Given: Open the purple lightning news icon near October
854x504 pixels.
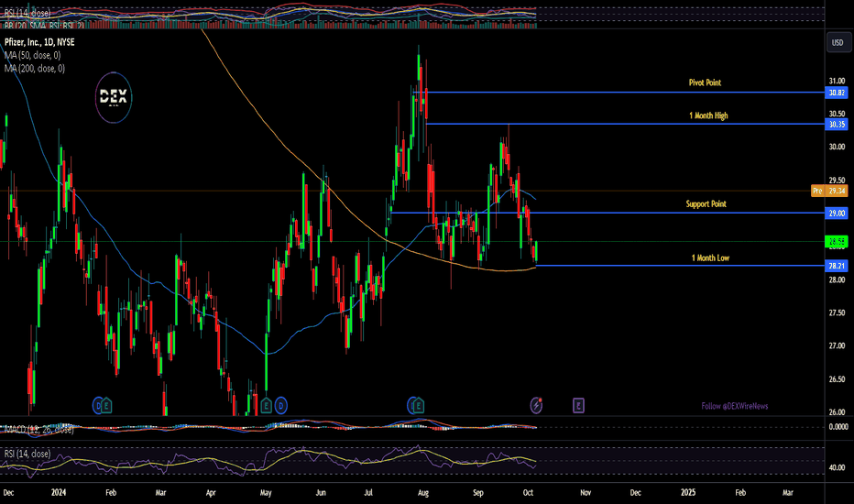Looking at the screenshot, I should point(536,405).
